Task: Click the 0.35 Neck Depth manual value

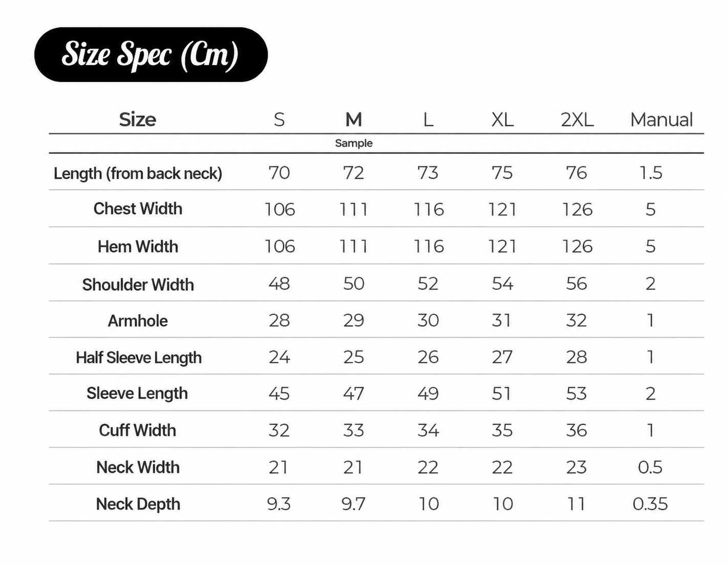Action: click(x=650, y=504)
